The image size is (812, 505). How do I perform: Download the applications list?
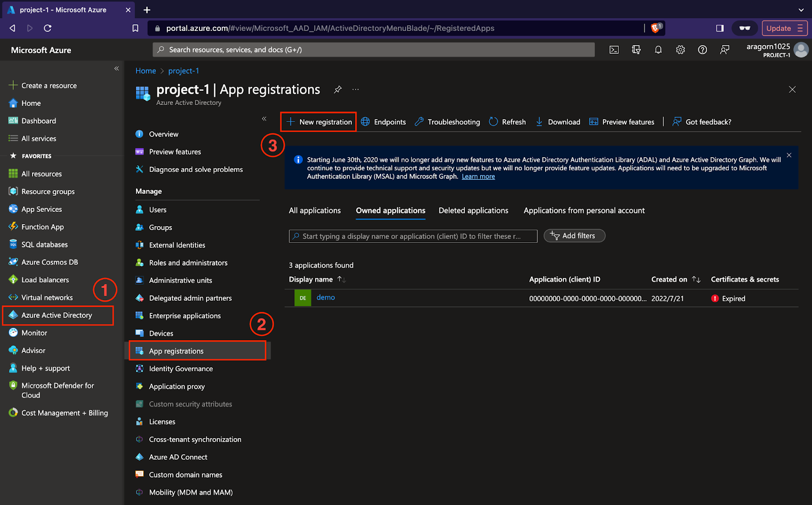[x=558, y=122]
